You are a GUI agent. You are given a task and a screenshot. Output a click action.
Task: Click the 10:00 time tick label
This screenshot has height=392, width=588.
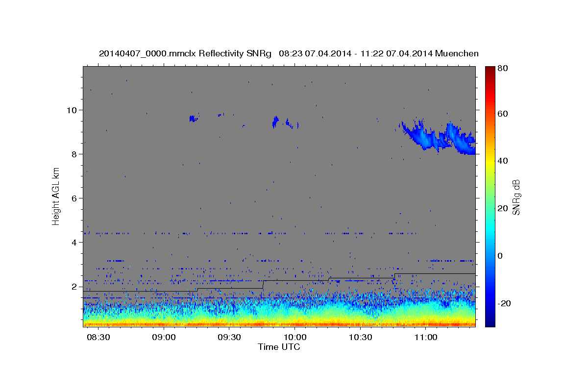point(295,338)
